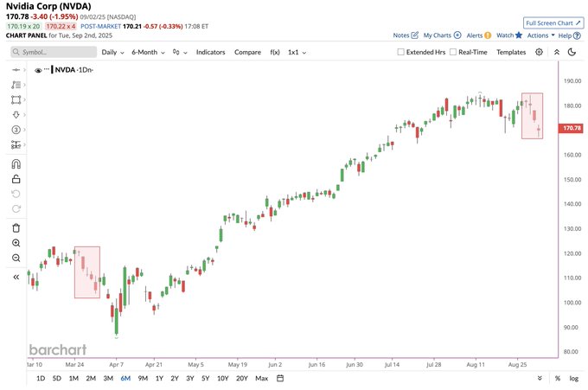Select the 6M range
Screen dimensions: 588x390
(x=125, y=379)
